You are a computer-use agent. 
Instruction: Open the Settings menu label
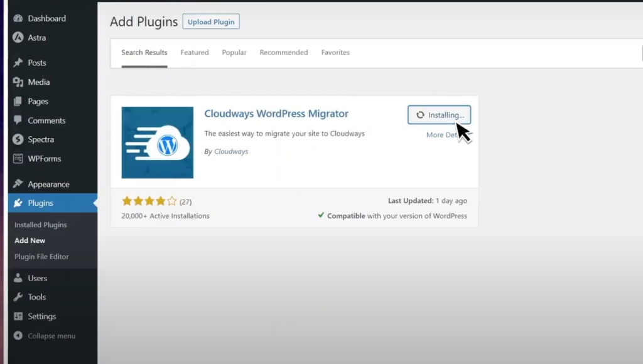[42, 316]
